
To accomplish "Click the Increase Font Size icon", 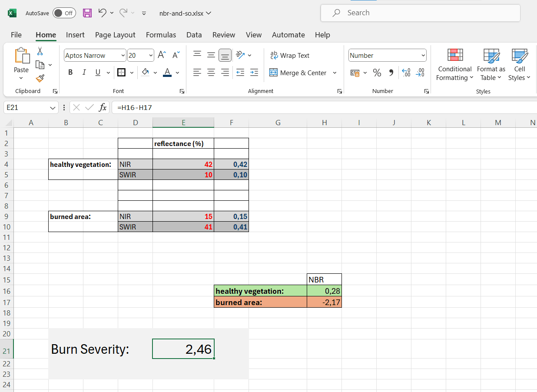I will point(162,55).
